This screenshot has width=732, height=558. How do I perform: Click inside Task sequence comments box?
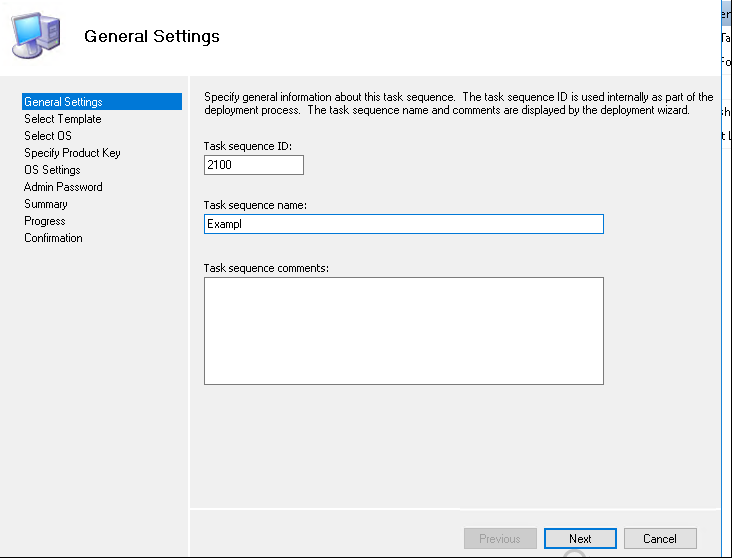(404, 331)
